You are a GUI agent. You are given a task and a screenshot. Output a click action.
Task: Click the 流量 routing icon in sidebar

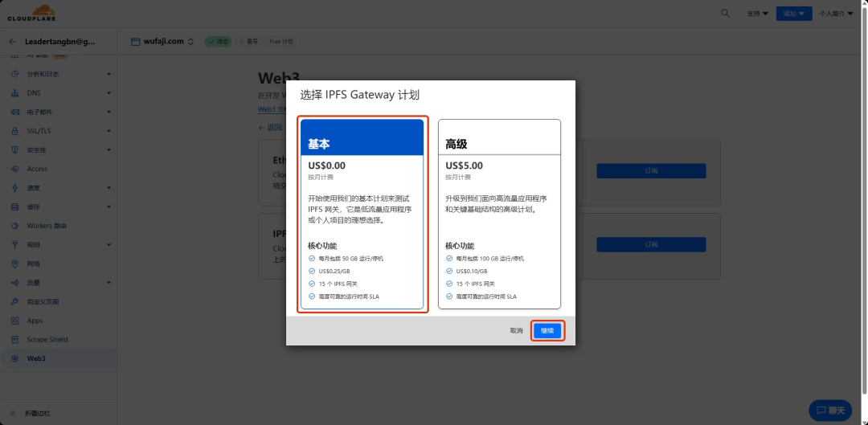[15, 283]
